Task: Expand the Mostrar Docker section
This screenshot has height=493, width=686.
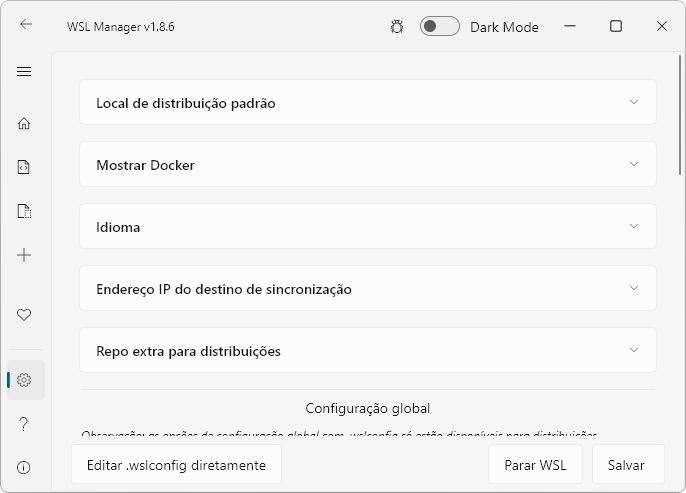Action: point(368,164)
